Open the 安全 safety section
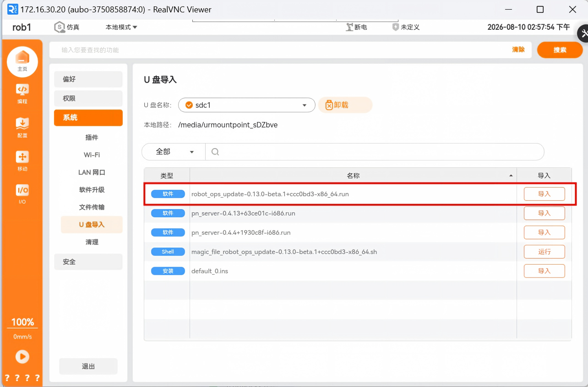 [x=88, y=262]
